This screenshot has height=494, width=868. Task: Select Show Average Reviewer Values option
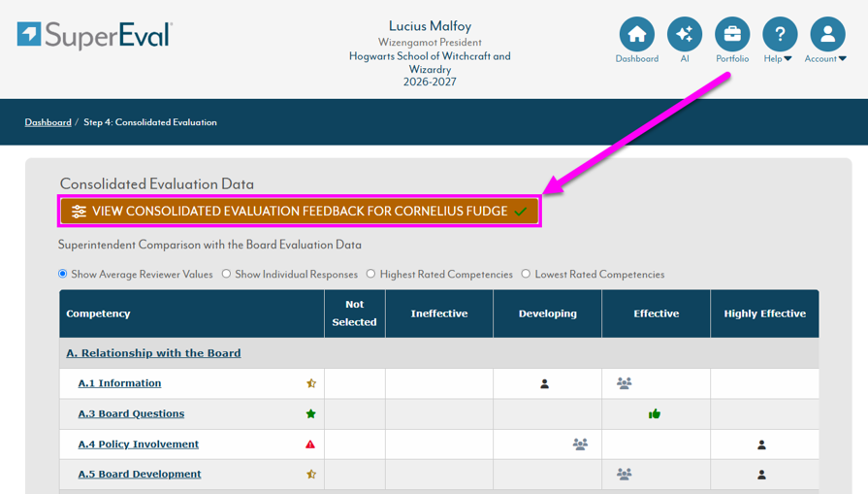[x=62, y=274]
